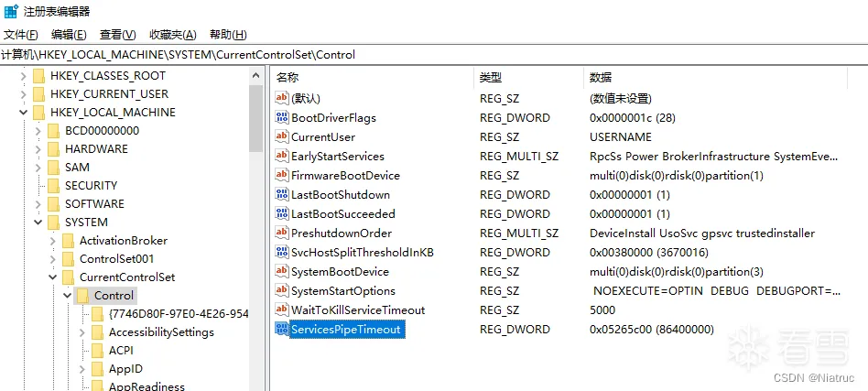
Task: Expand the BCD00000000 tree node
Action: (38, 131)
